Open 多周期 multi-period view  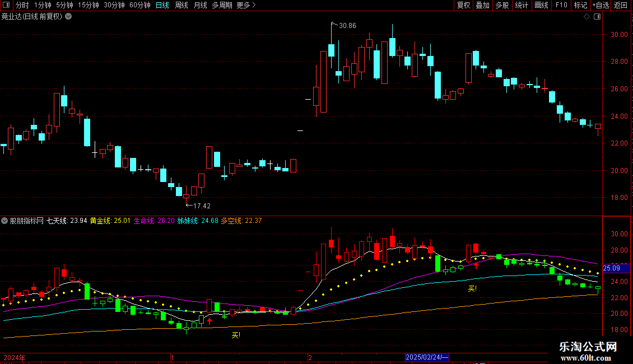[x=222, y=5]
